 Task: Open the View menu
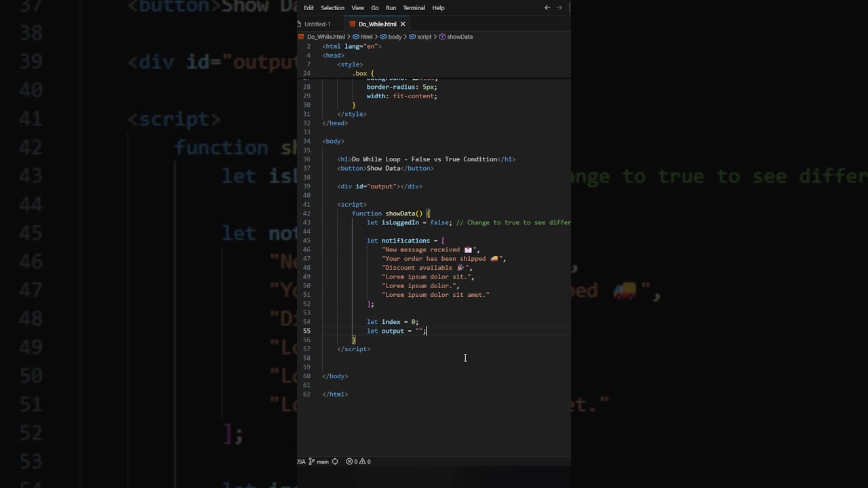(x=357, y=8)
